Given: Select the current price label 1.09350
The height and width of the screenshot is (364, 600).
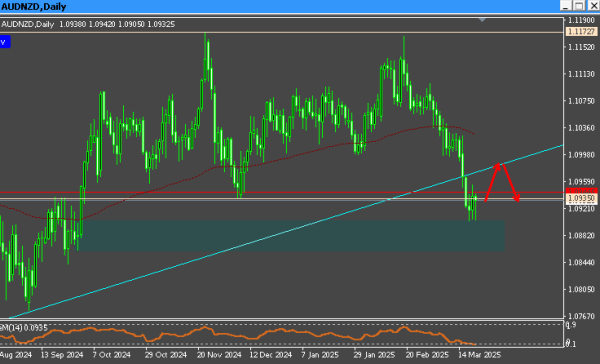Looking at the screenshot, I should pos(582,198).
